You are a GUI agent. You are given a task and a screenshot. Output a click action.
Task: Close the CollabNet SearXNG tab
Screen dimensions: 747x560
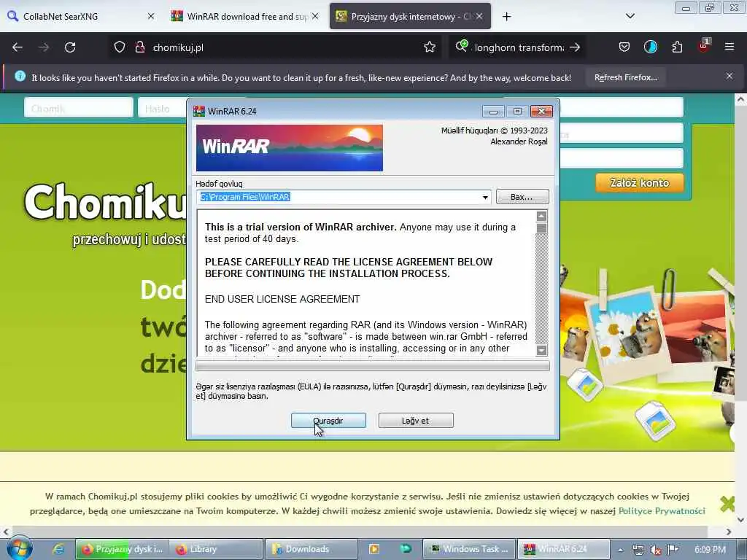tap(151, 16)
